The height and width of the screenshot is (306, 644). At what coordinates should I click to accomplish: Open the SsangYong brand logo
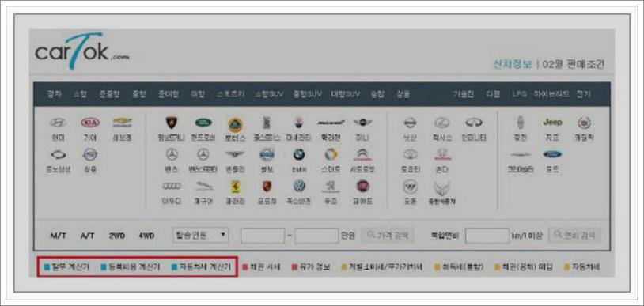click(x=90, y=154)
